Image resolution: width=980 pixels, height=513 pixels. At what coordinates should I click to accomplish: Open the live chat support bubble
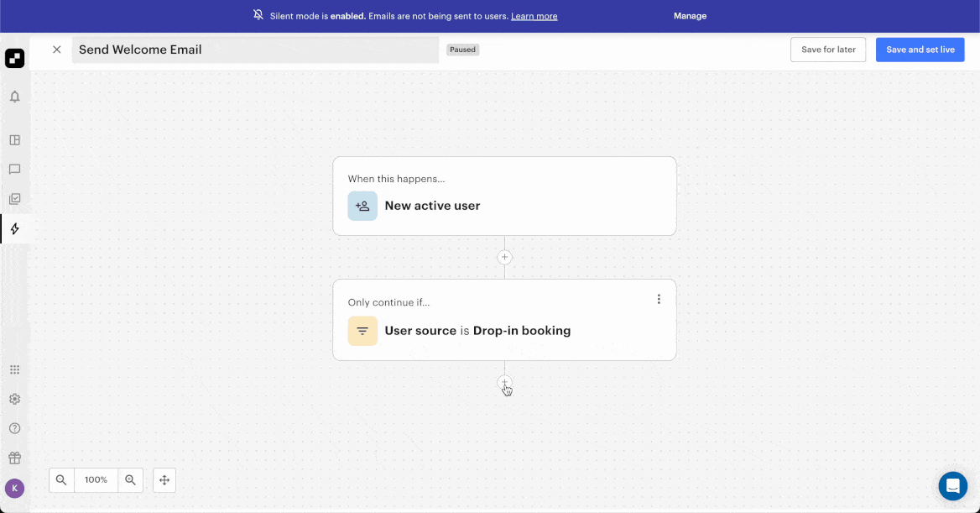point(952,485)
